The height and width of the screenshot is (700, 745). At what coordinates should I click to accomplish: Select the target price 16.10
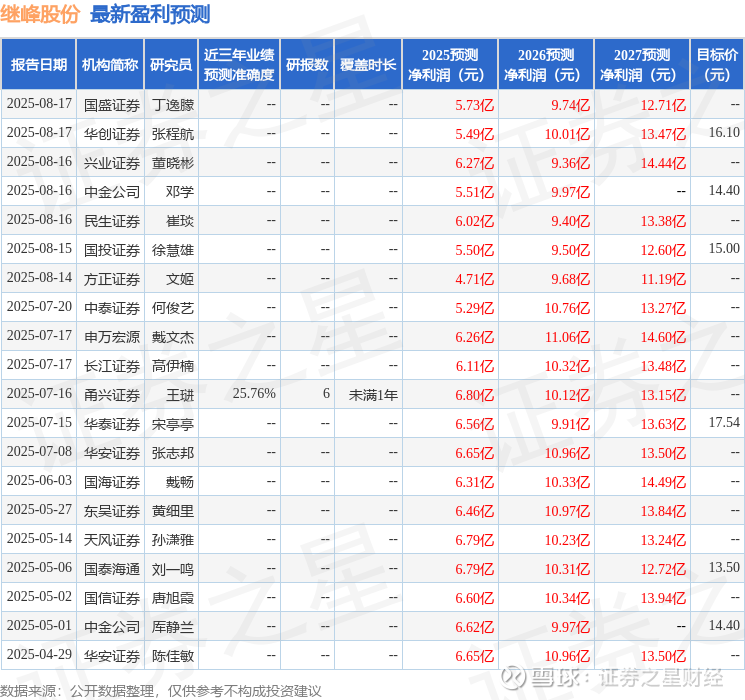click(x=724, y=133)
